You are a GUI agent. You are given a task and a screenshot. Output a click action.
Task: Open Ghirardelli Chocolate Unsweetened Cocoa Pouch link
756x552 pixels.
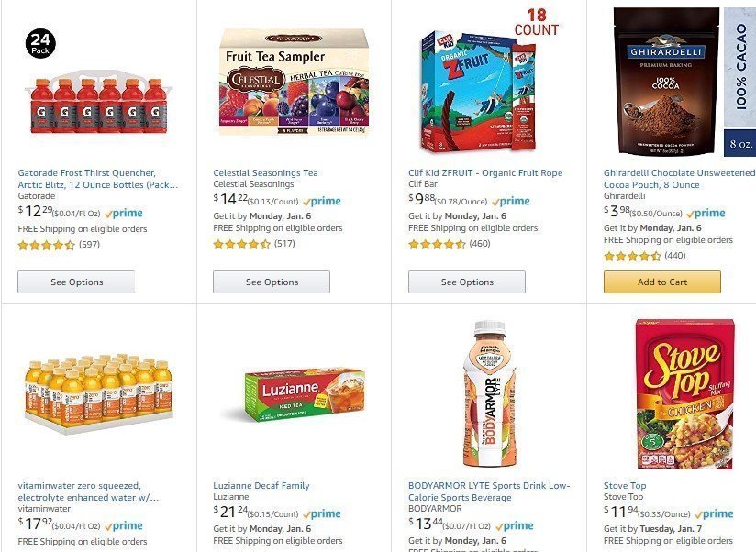[679, 179]
